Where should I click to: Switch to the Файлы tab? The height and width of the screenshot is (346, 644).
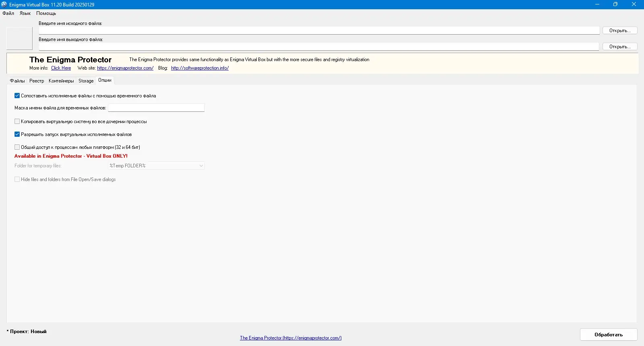point(17,81)
